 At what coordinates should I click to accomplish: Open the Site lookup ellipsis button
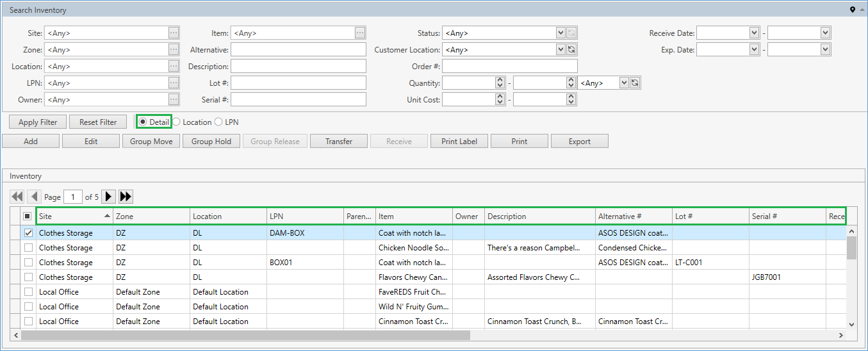tap(174, 33)
